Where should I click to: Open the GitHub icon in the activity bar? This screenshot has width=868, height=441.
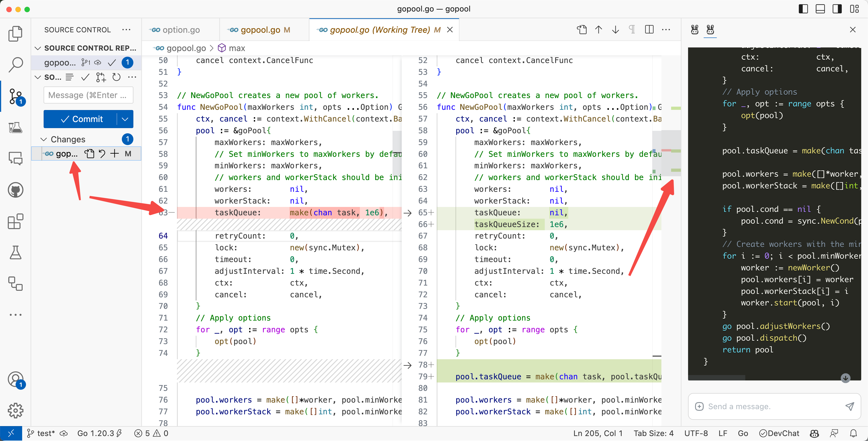click(x=16, y=190)
